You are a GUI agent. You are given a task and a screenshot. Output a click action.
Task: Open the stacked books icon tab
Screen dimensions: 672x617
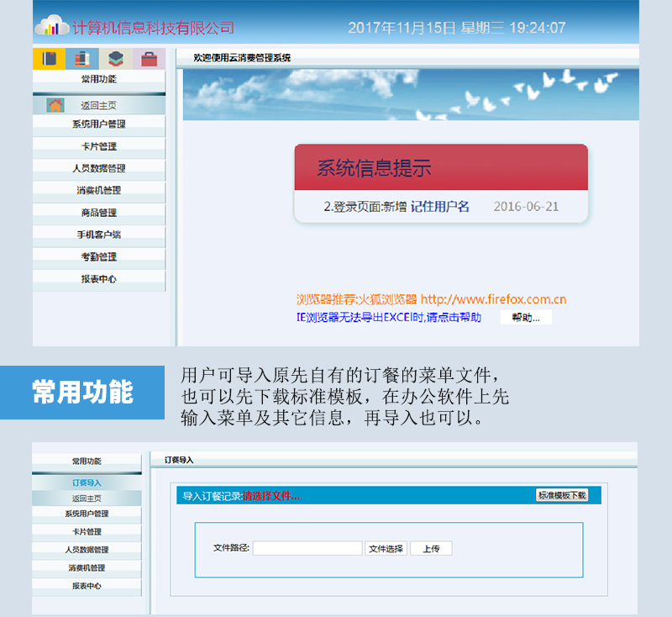81,59
